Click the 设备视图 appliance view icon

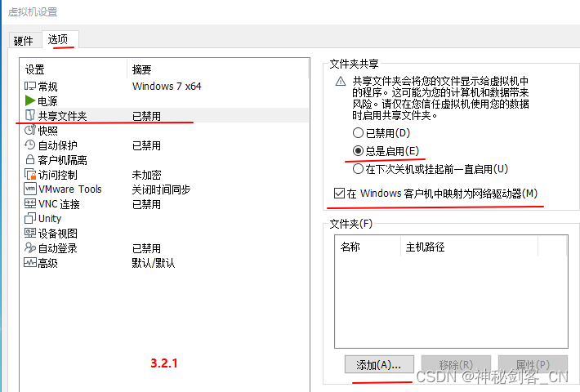click(x=30, y=233)
